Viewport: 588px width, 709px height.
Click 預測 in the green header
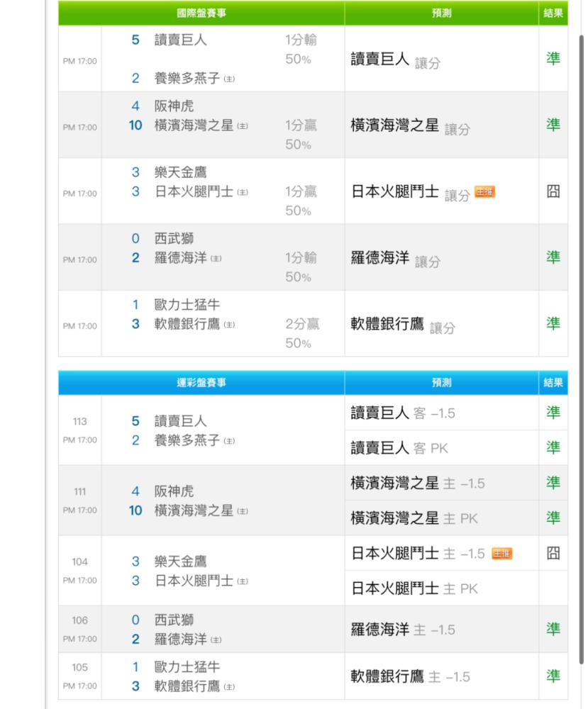441,13
